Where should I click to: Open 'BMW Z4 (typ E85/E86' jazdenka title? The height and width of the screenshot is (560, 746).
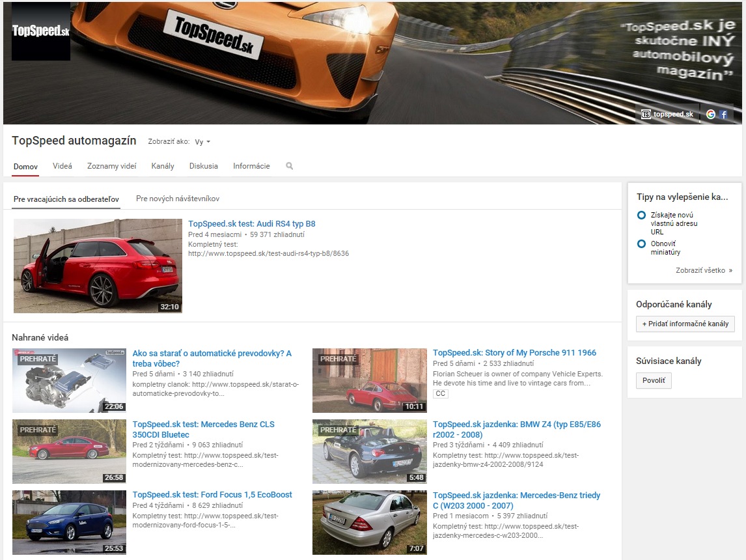[x=517, y=429]
